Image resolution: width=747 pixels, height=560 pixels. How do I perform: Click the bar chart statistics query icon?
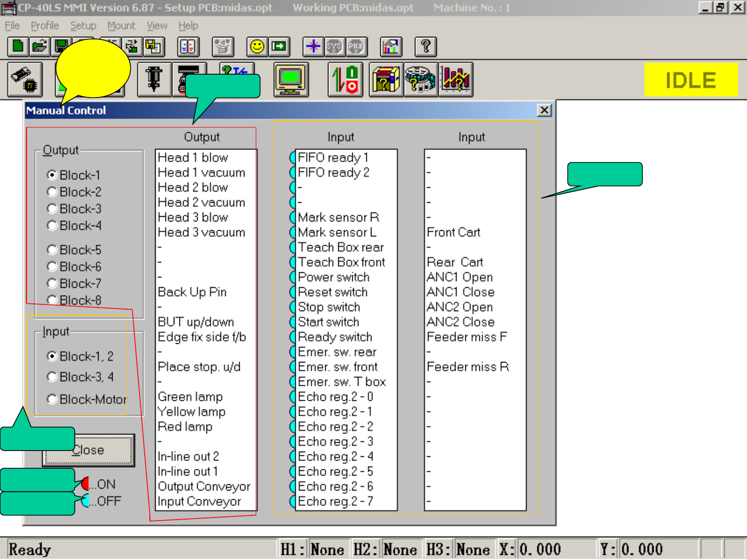[x=455, y=80]
